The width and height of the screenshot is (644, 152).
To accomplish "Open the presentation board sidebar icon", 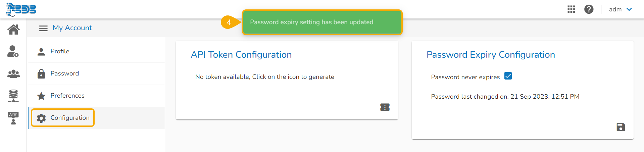I will (13, 118).
